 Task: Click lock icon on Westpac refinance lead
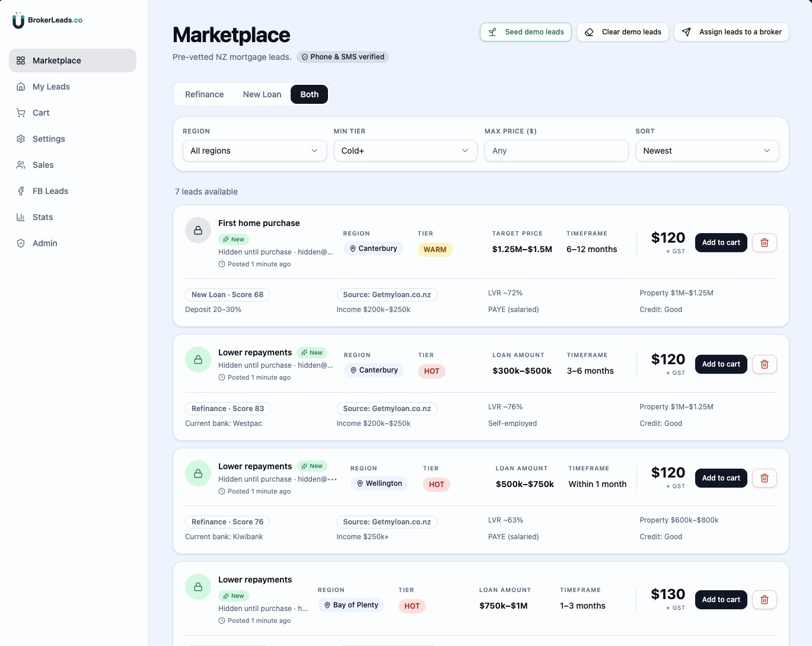tap(198, 359)
